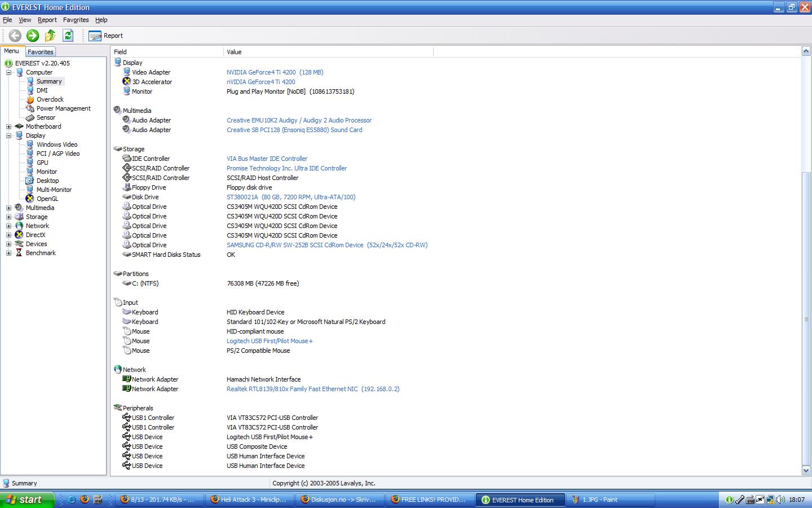Expand the Storage tree node
The image size is (812, 508).
[x=8, y=217]
